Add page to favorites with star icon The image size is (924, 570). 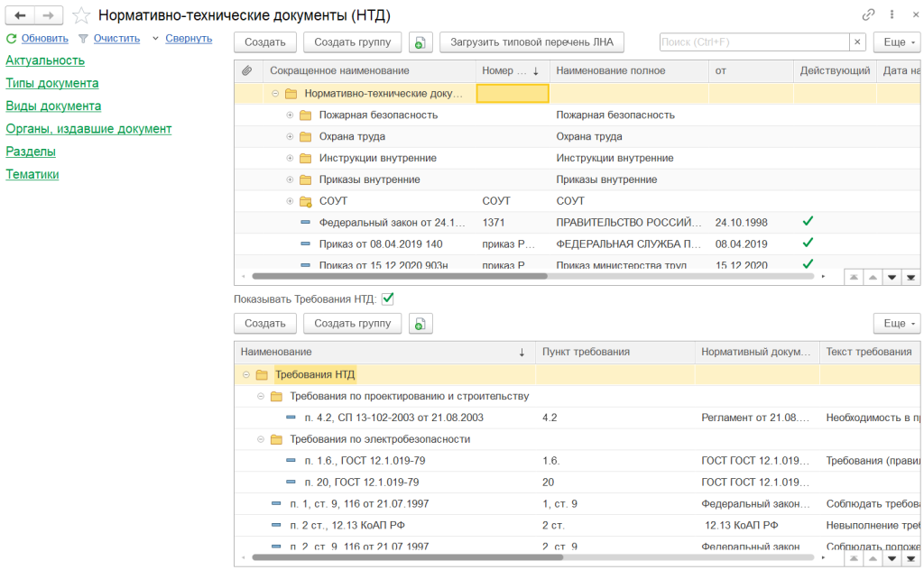(x=81, y=15)
